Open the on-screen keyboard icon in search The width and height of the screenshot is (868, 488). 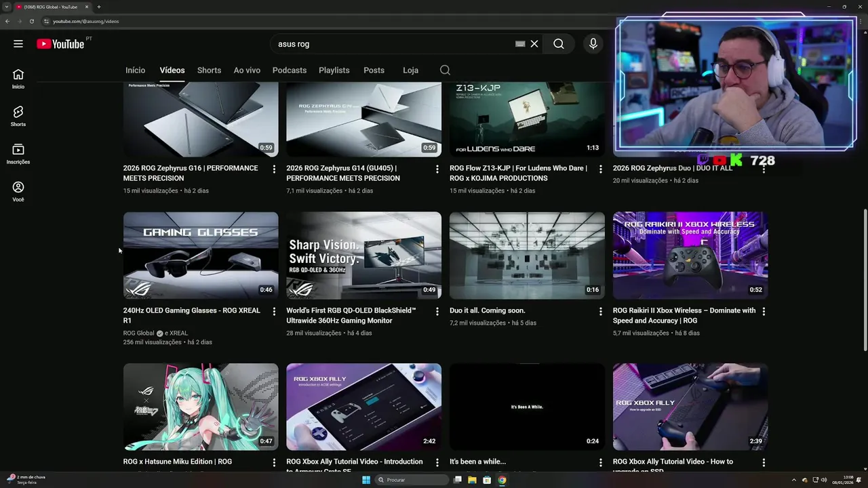[x=520, y=44]
